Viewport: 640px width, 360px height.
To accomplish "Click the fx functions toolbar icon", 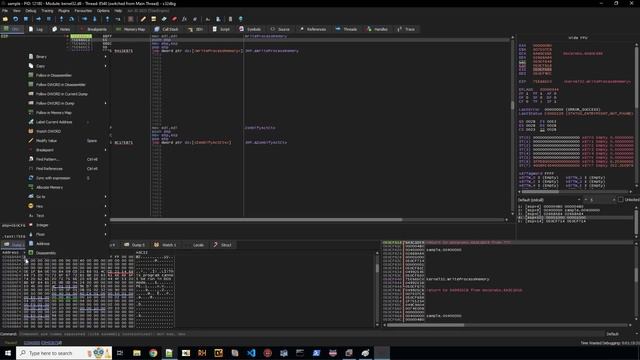I will click(184, 19).
